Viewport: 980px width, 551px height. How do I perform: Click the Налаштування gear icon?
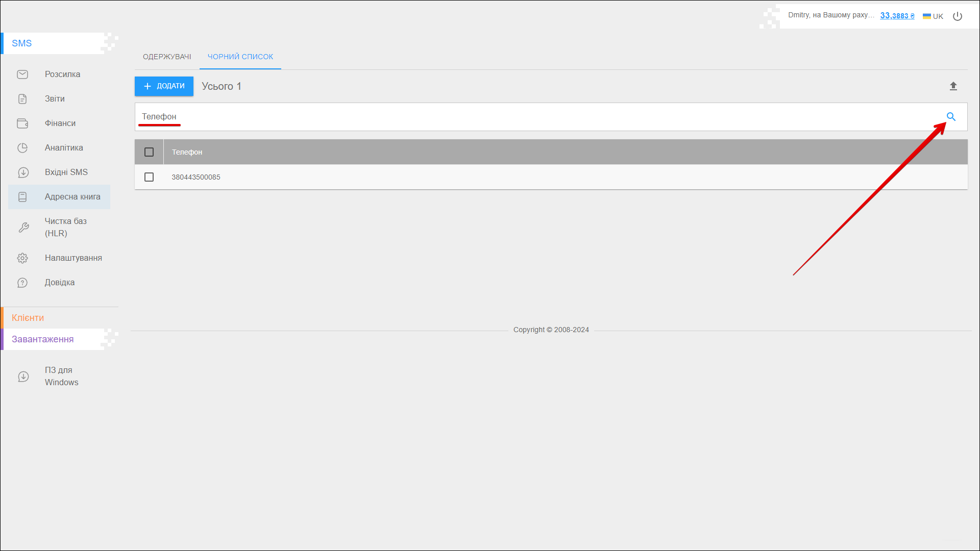pos(22,258)
